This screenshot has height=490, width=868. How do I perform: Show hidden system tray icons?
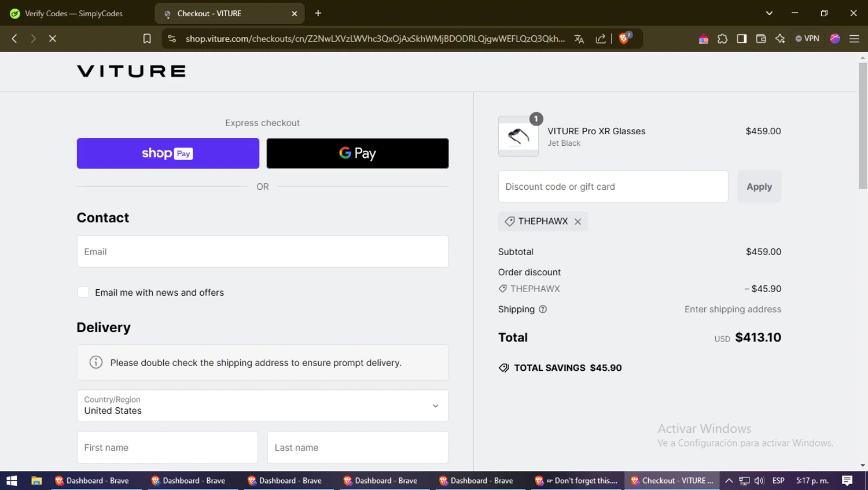[729, 481]
